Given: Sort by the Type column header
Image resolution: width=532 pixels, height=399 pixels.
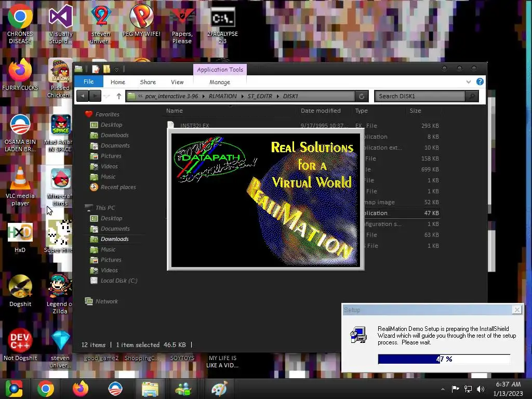Looking at the screenshot, I should (362, 111).
